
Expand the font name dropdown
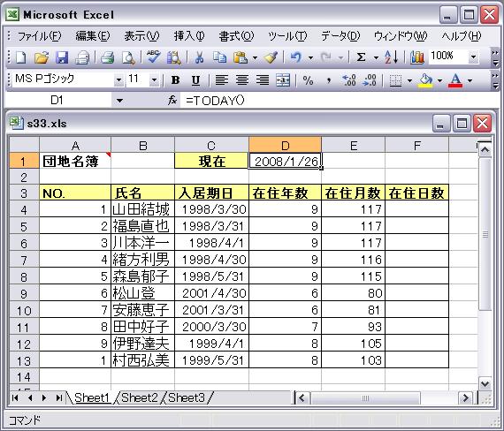(119, 79)
